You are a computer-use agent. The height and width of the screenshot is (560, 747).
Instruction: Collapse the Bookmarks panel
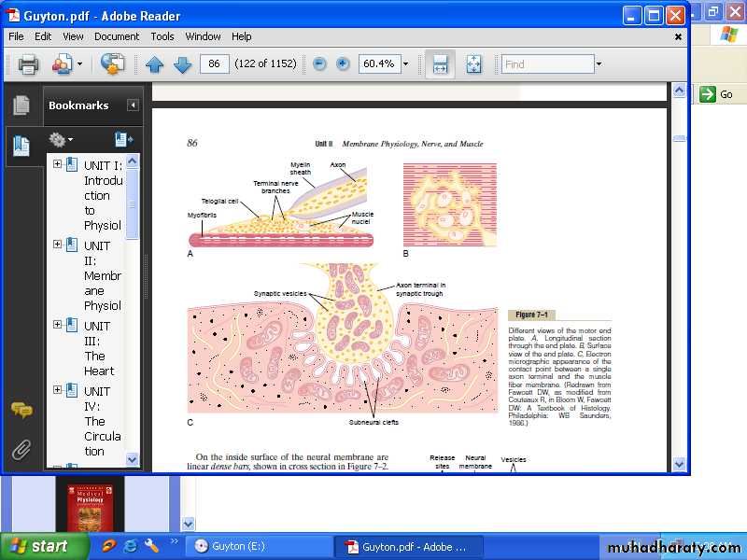click(x=133, y=105)
